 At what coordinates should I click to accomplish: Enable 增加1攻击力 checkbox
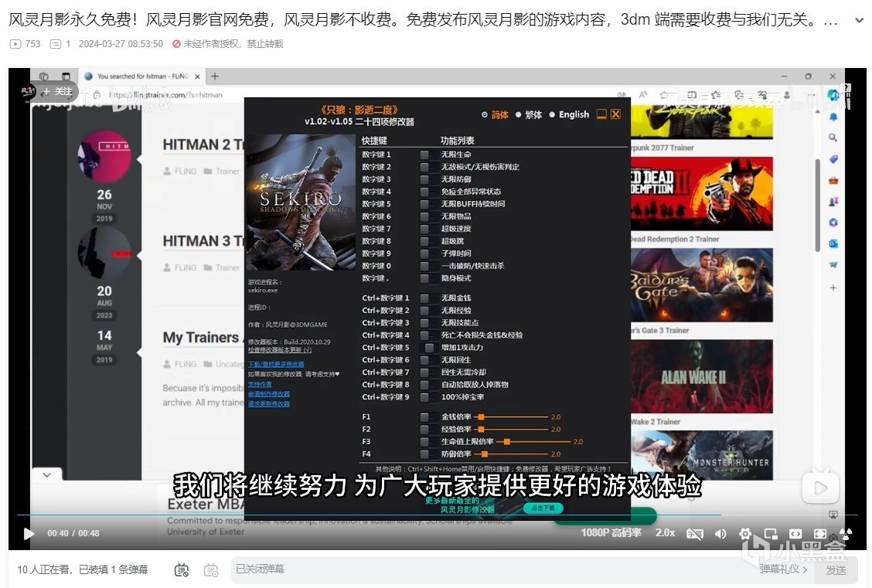click(x=429, y=348)
